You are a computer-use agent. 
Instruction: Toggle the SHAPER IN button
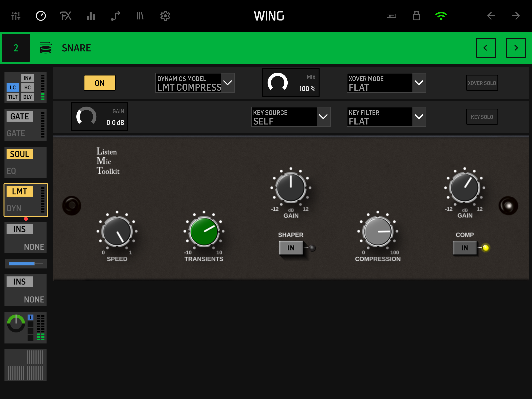[291, 248]
